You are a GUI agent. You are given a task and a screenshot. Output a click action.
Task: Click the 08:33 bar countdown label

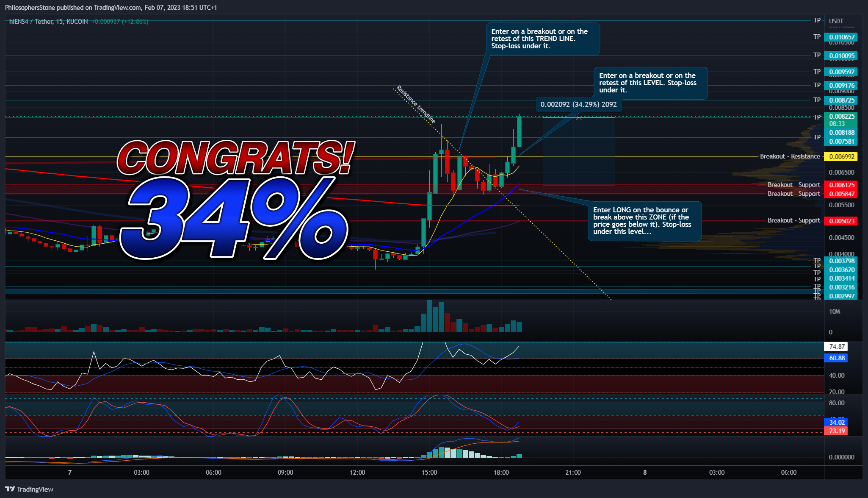pyautogui.click(x=837, y=124)
